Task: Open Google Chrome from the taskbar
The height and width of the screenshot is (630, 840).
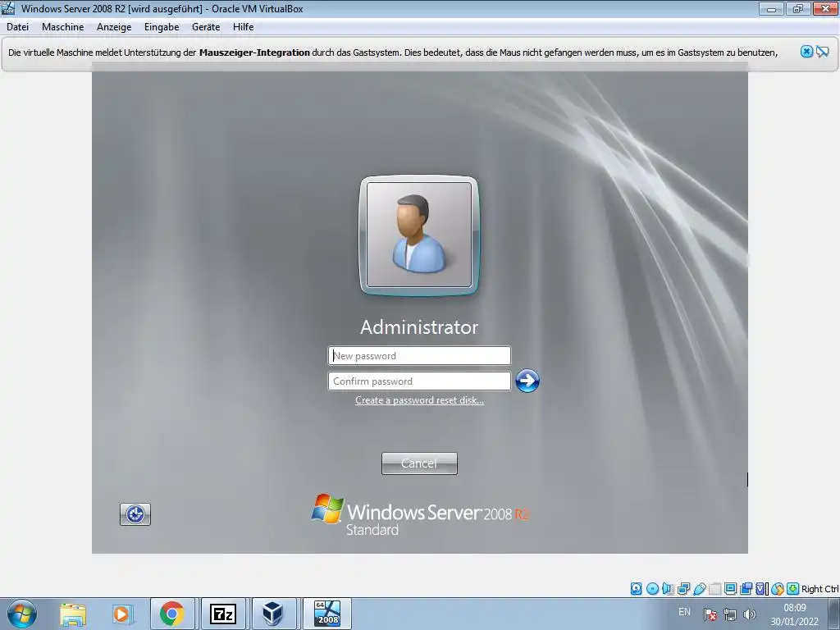Action: (172, 614)
